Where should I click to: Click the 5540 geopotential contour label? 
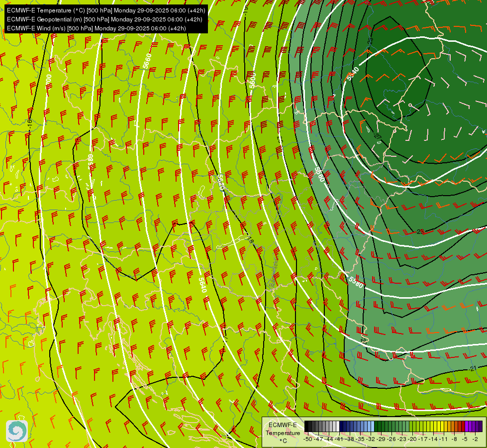click(x=353, y=74)
